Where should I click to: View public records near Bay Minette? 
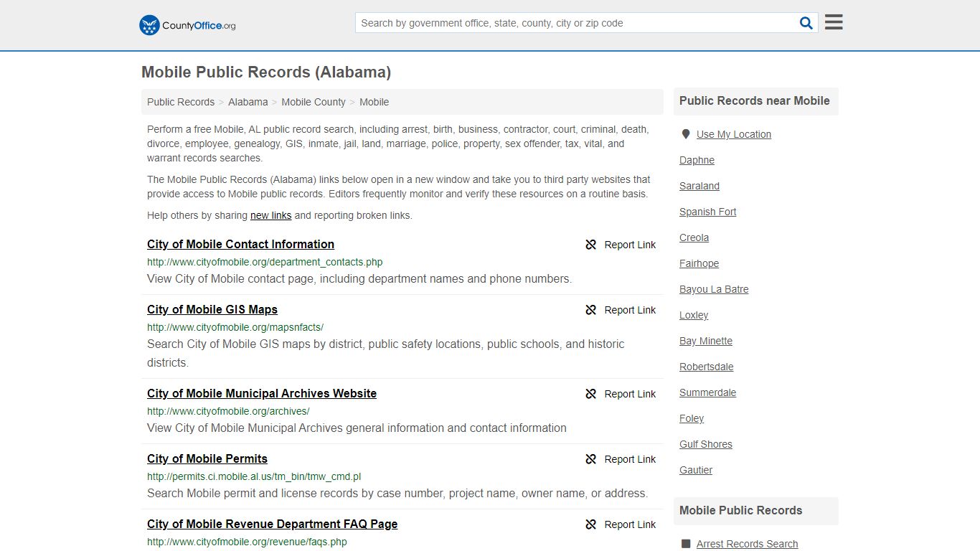point(706,341)
